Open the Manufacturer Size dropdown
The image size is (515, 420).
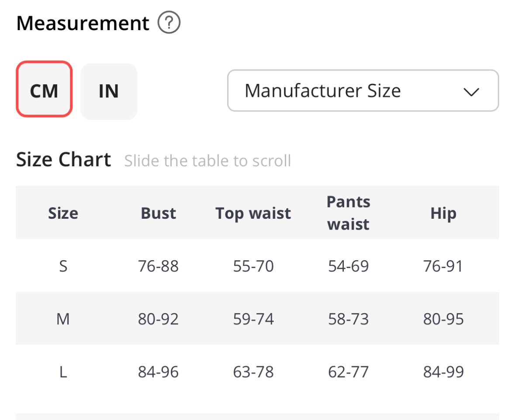pyautogui.click(x=363, y=91)
